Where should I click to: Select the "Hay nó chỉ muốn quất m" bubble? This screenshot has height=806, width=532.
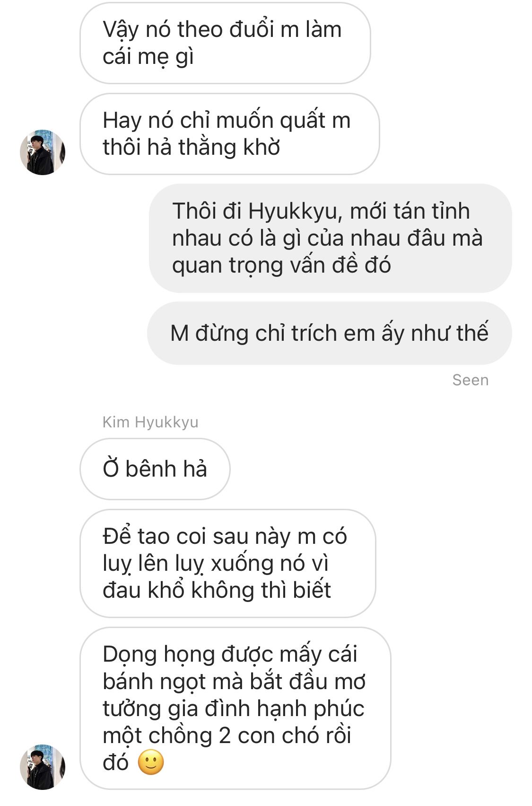click(230, 134)
